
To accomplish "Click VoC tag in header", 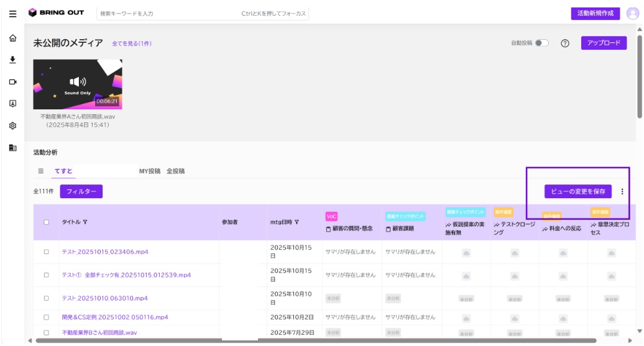I will [x=331, y=216].
